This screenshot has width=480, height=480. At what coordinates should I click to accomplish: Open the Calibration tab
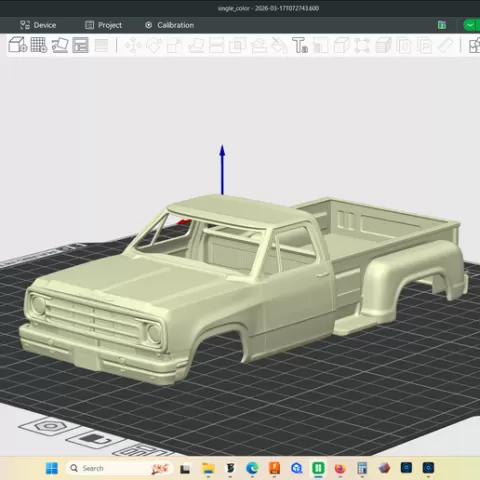pos(169,25)
